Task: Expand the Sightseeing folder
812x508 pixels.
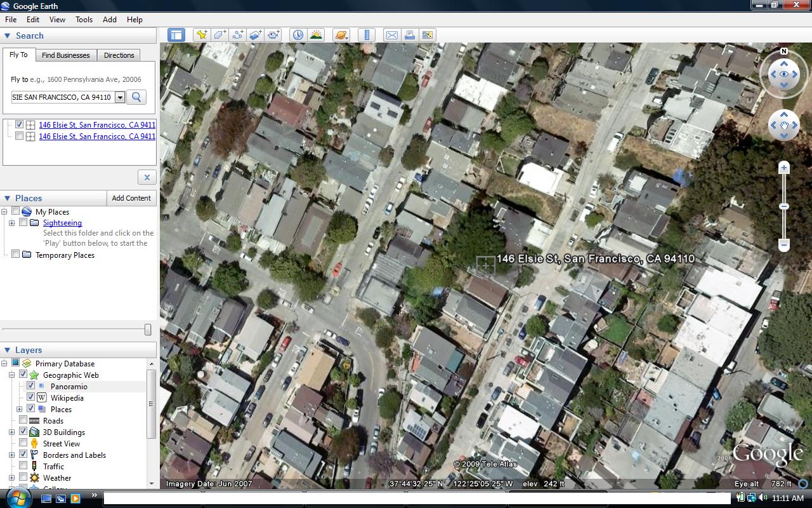Action: pyautogui.click(x=12, y=223)
